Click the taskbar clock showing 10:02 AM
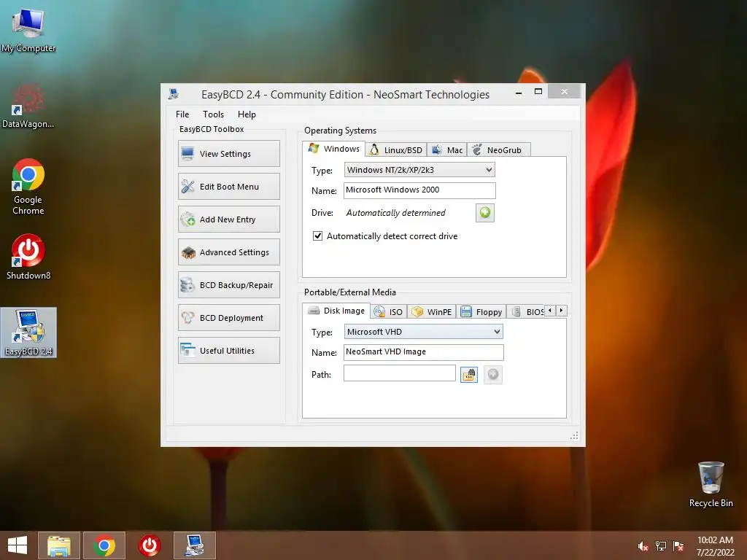747x560 pixels. coord(715,545)
